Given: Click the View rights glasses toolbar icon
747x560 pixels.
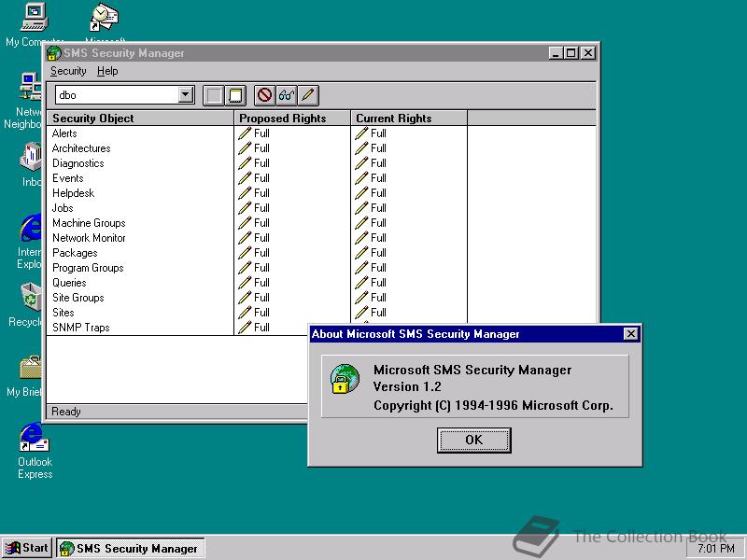Looking at the screenshot, I should click(x=287, y=95).
